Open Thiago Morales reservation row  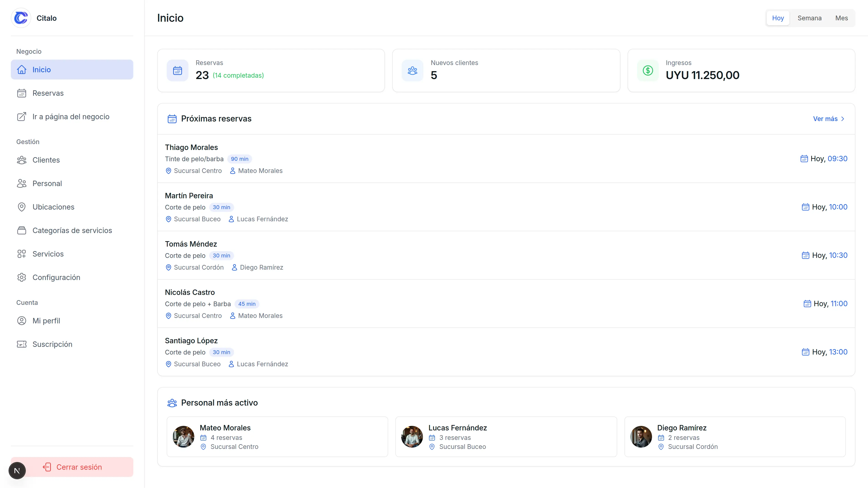(505, 159)
